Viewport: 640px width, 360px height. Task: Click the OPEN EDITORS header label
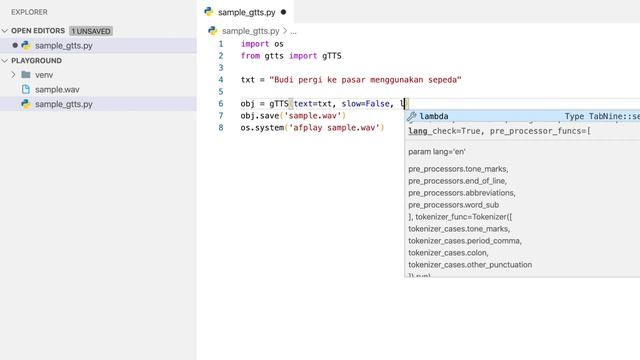point(38,31)
